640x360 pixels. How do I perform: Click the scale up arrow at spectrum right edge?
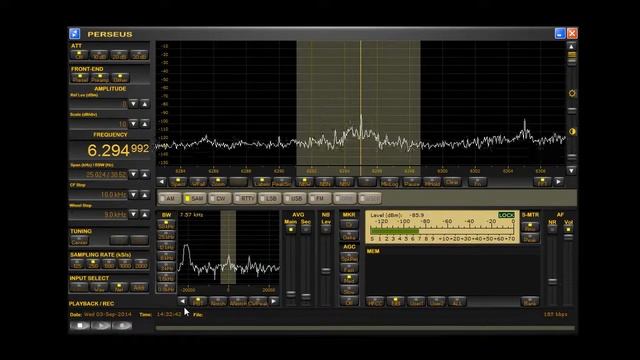tap(572, 46)
